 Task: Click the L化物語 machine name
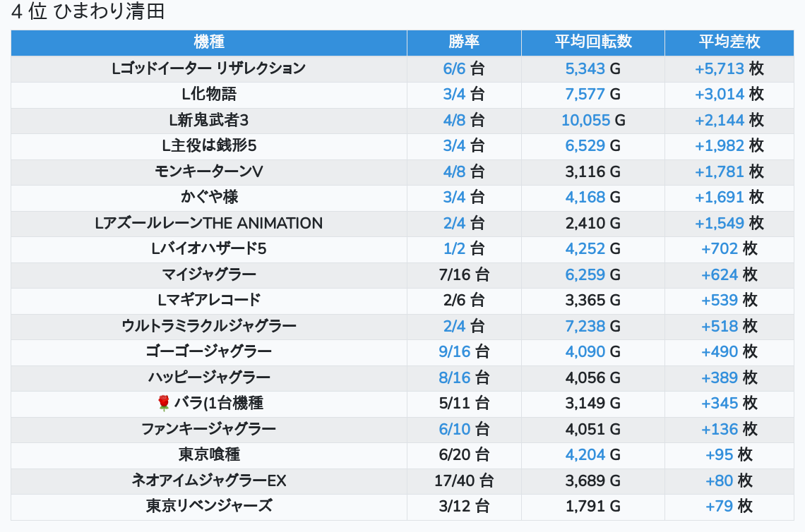[x=209, y=95]
